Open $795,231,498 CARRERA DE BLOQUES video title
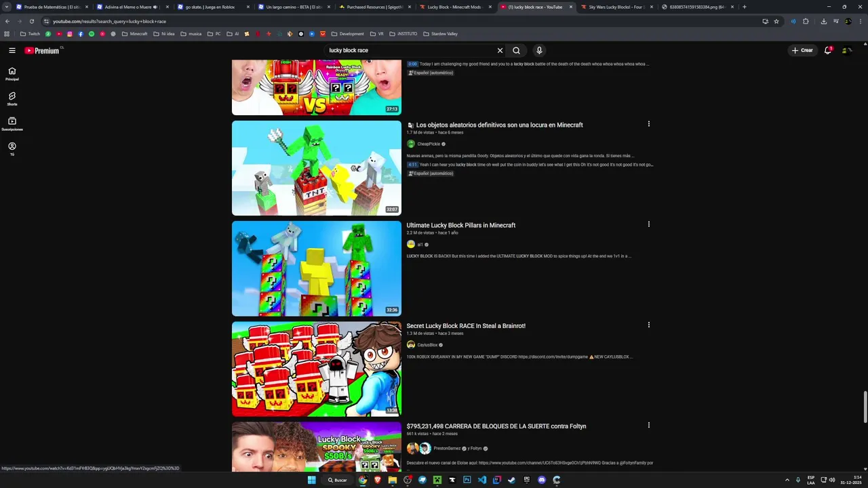 point(496,426)
